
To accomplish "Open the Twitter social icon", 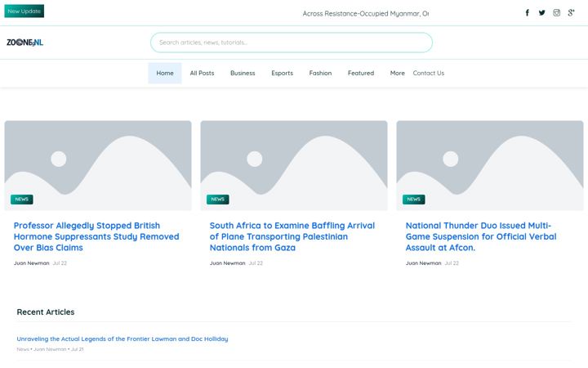I will tap(542, 13).
